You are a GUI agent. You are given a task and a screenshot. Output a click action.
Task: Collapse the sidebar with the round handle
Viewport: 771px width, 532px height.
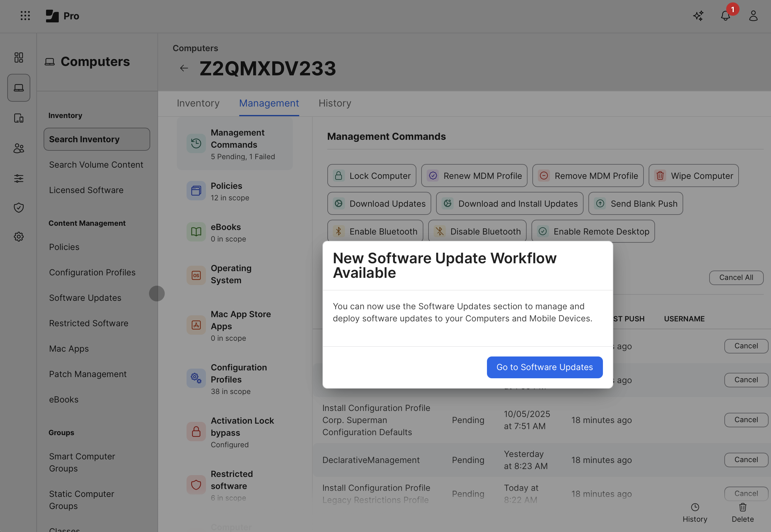(157, 294)
